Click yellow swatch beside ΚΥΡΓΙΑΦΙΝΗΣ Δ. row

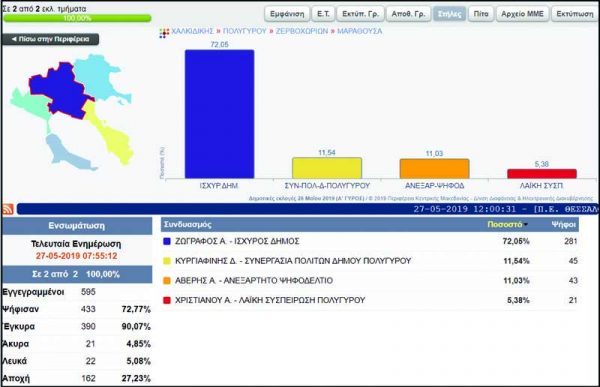point(167,261)
